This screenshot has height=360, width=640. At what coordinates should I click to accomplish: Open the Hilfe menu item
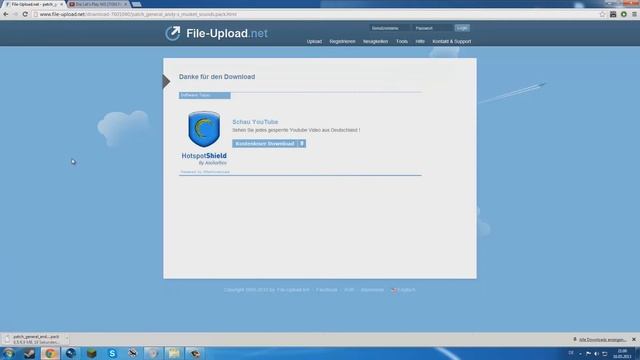(x=420, y=42)
